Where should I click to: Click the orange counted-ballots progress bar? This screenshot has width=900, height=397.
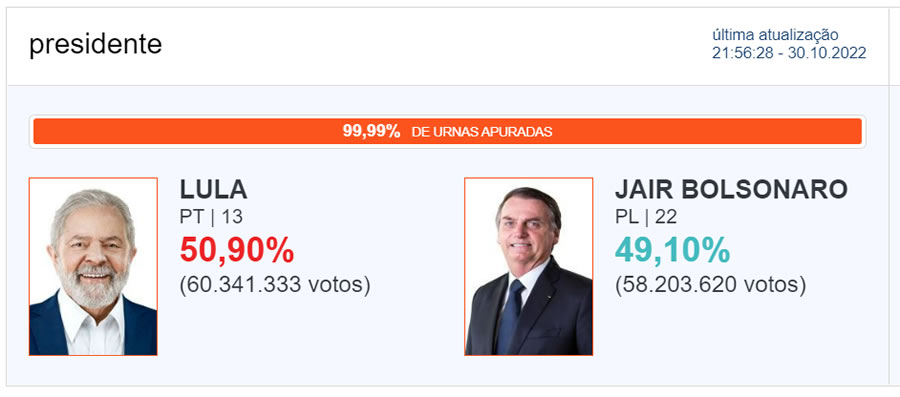(x=448, y=131)
